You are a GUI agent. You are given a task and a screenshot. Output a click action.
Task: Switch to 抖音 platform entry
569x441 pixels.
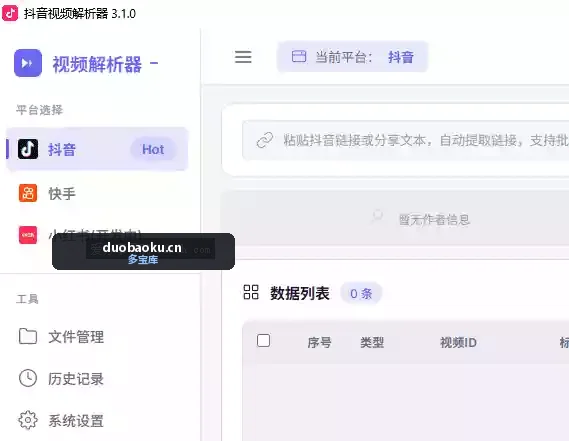point(97,149)
